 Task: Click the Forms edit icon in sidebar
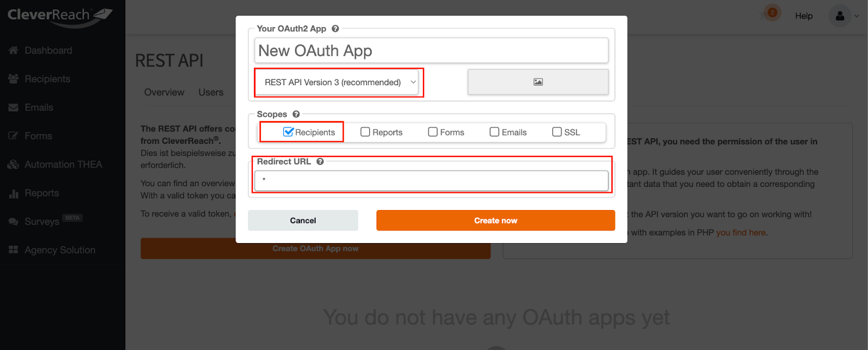tap(14, 136)
